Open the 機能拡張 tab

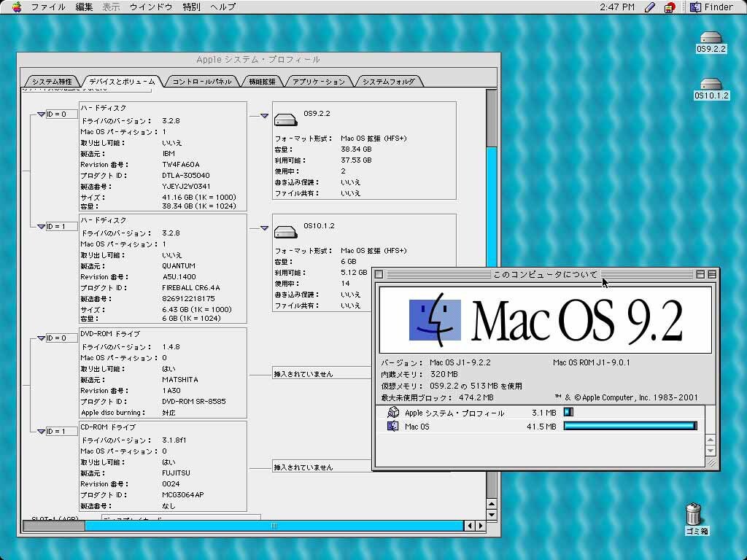pyautogui.click(x=263, y=82)
